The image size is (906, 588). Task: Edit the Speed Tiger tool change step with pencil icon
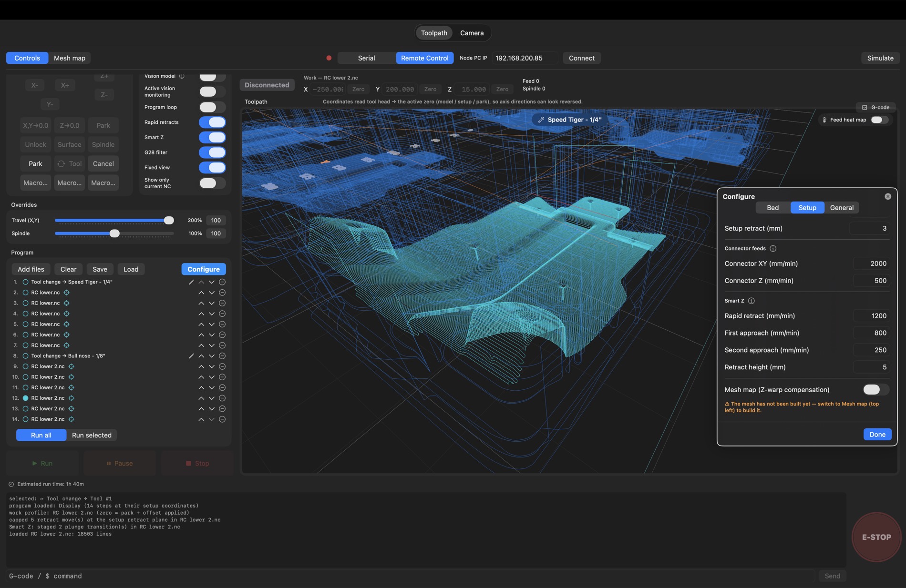[191, 282]
